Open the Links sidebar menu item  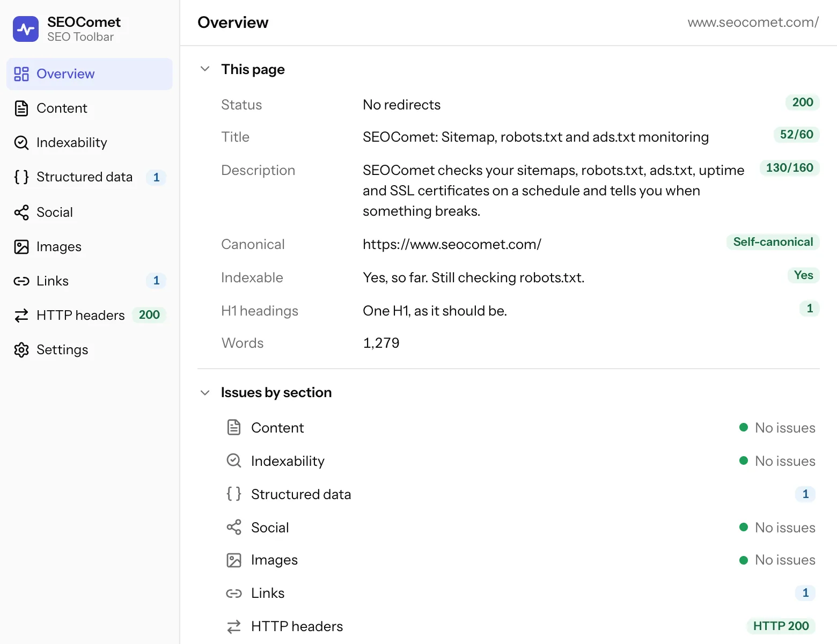90,281
